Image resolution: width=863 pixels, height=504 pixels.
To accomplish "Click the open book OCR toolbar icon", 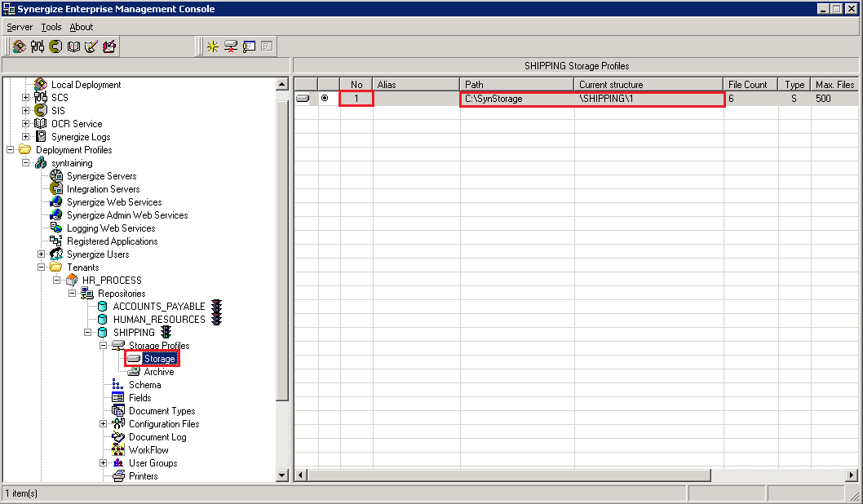I will click(73, 46).
